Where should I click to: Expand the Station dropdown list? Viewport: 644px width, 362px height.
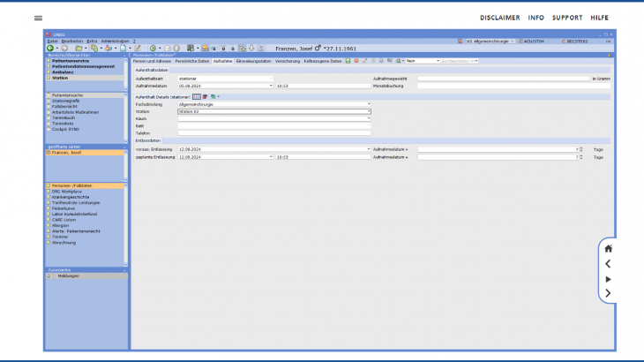pyautogui.click(x=369, y=112)
